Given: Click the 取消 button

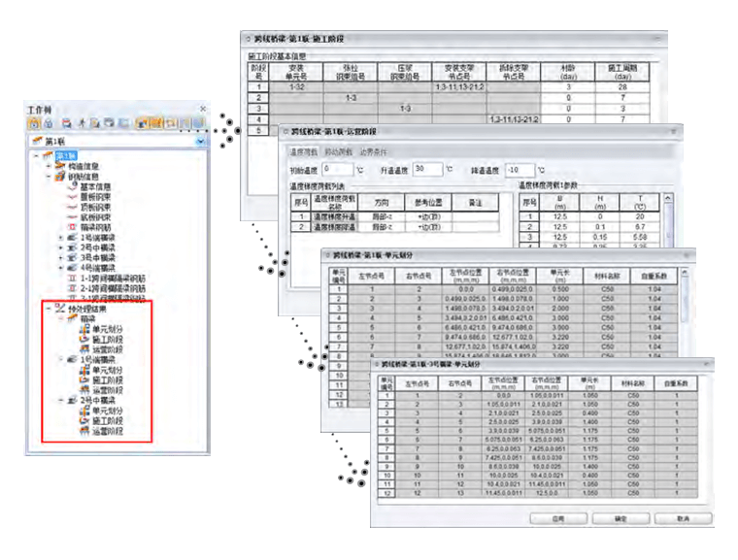Looking at the screenshot, I should pyautogui.click(x=683, y=518).
